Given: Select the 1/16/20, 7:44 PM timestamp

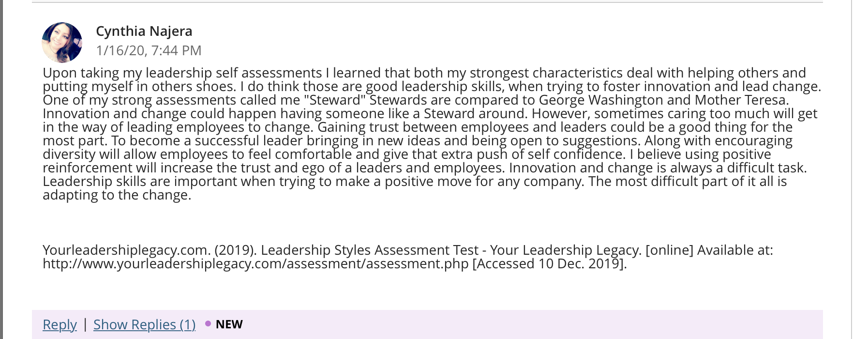Looking at the screenshot, I should pyautogui.click(x=149, y=50).
